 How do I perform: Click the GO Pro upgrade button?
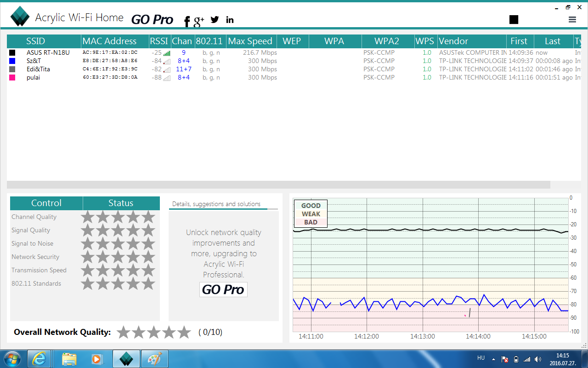click(223, 289)
